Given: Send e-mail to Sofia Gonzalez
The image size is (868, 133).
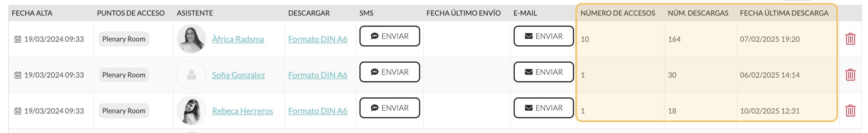Looking at the screenshot, I should 544,72.
